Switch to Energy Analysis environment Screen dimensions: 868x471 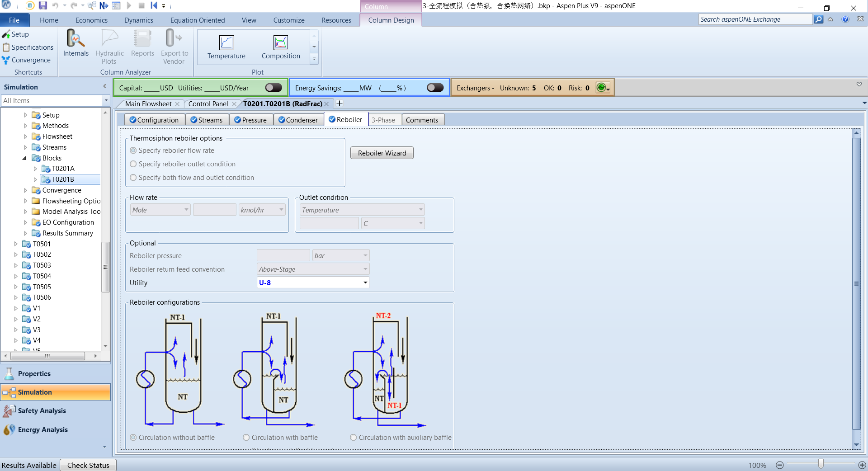click(x=56, y=430)
